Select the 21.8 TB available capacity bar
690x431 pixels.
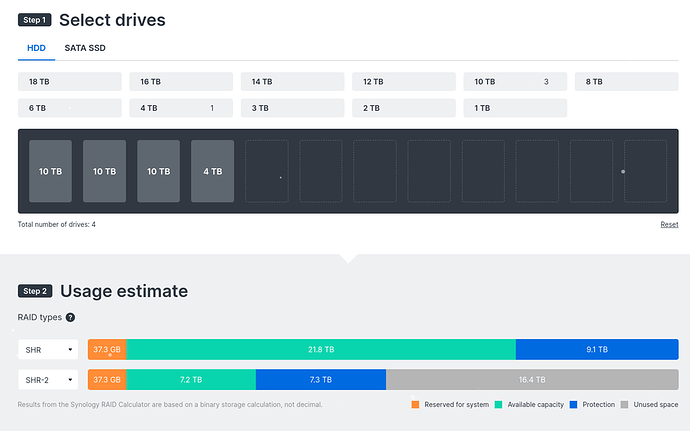(321, 350)
